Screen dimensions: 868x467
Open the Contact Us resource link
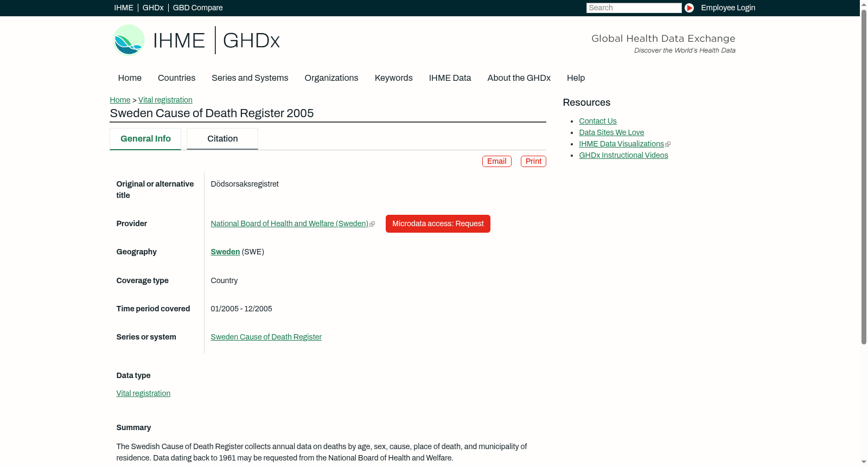(598, 121)
